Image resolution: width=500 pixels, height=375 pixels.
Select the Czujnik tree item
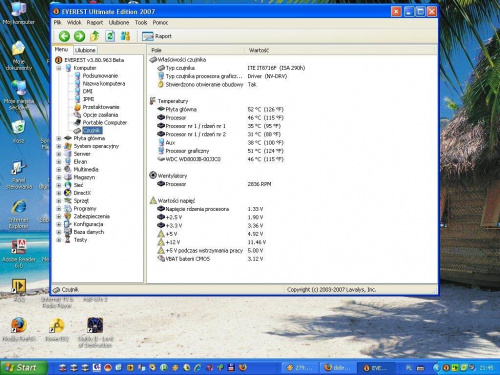[92, 130]
